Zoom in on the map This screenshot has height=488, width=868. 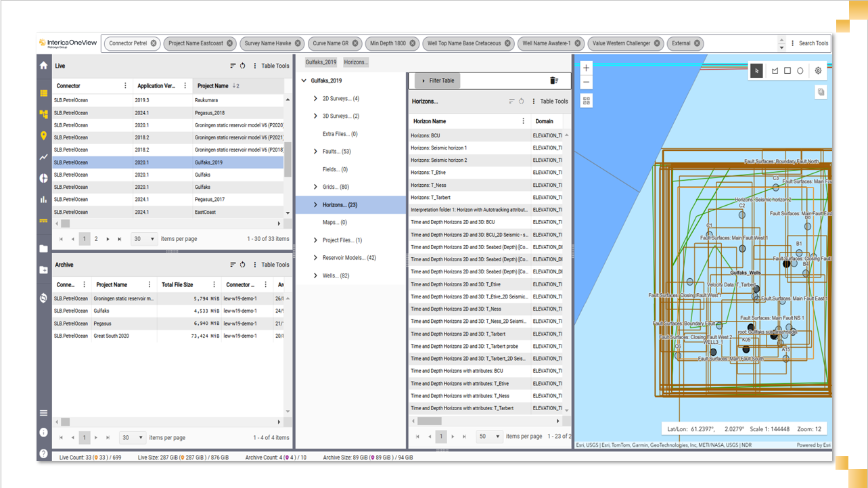(x=586, y=68)
